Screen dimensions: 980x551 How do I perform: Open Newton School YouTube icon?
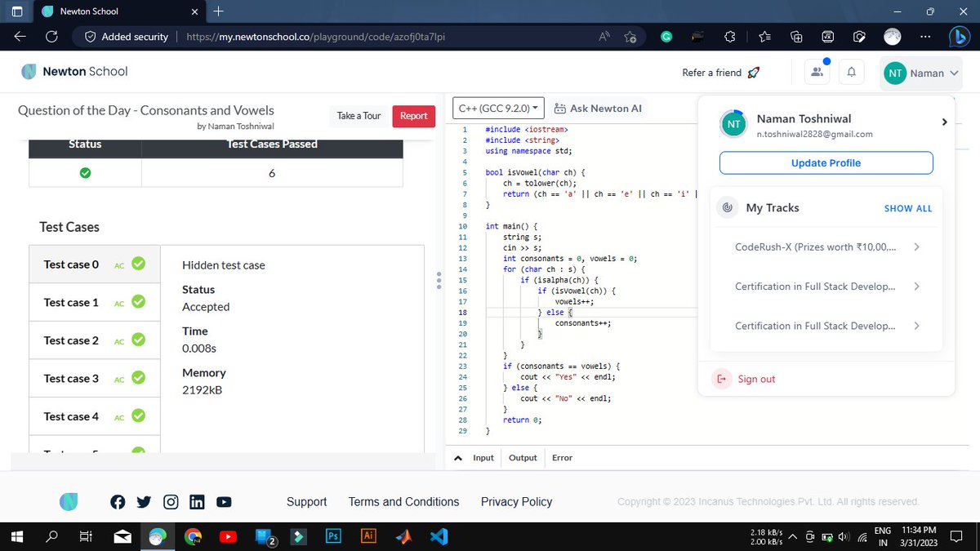(x=224, y=502)
